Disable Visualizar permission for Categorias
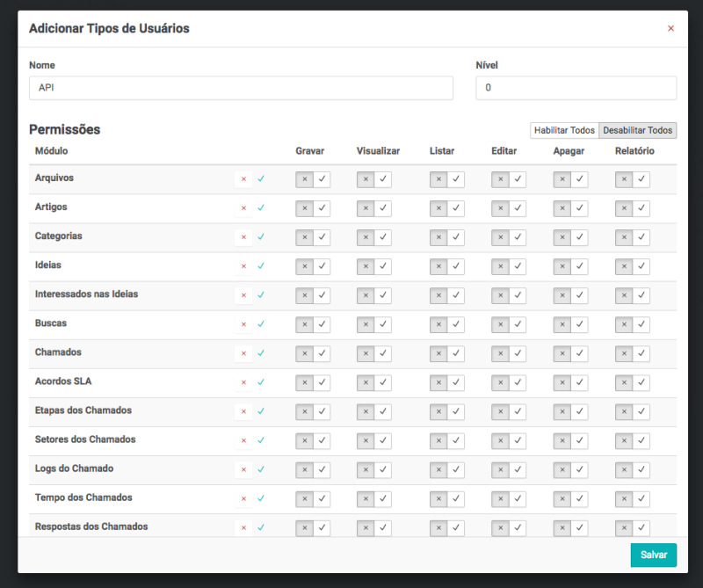Viewport: 703px width, 588px height. (366, 237)
